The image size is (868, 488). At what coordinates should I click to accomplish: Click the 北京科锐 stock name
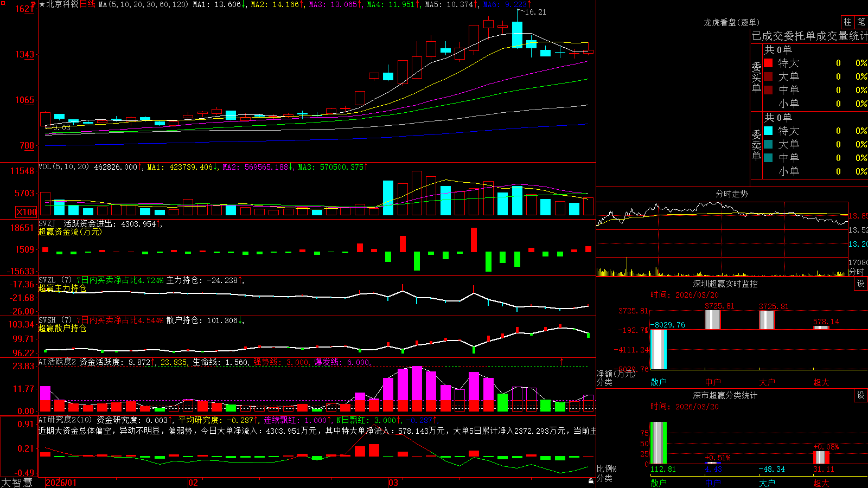(x=62, y=4)
